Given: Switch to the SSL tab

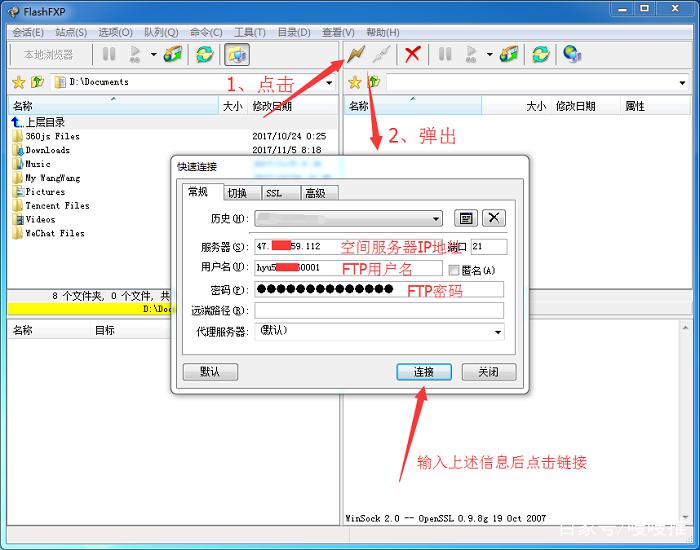Looking at the screenshot, I should [280, 193].
